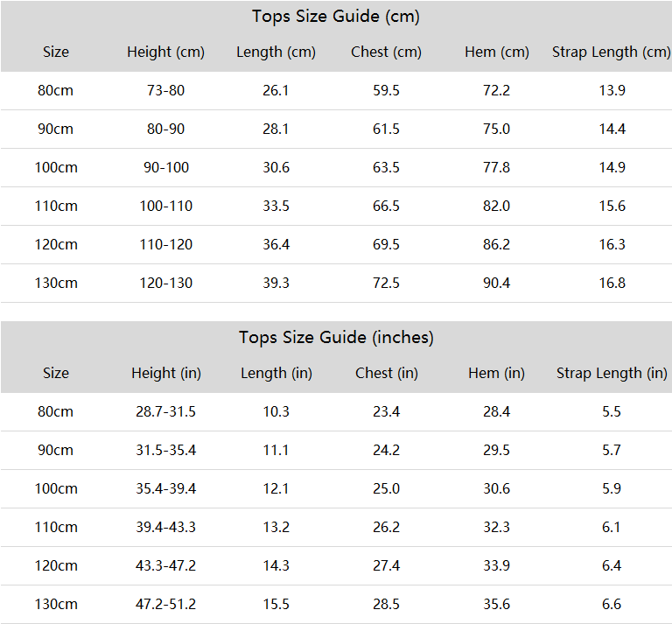Click strap length value 5.5
Image resolution: width=672 pixels, height=624 pixels.
coord(612,412)
